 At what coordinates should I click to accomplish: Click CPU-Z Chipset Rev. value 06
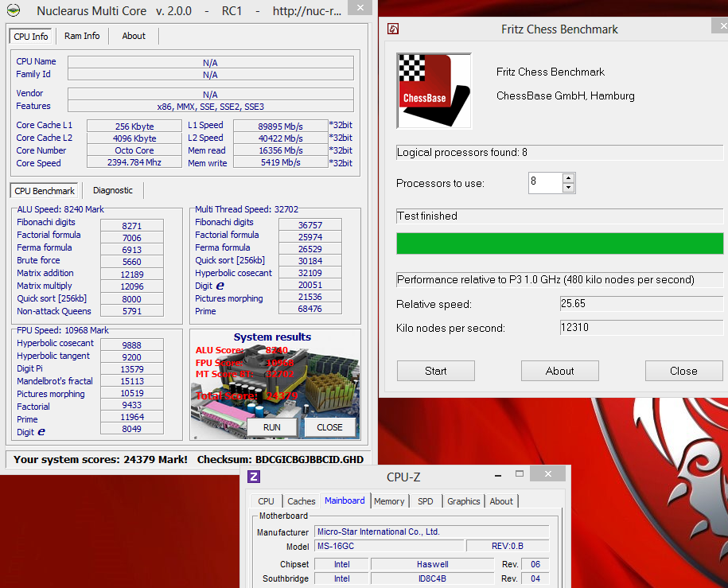point(535,564)
